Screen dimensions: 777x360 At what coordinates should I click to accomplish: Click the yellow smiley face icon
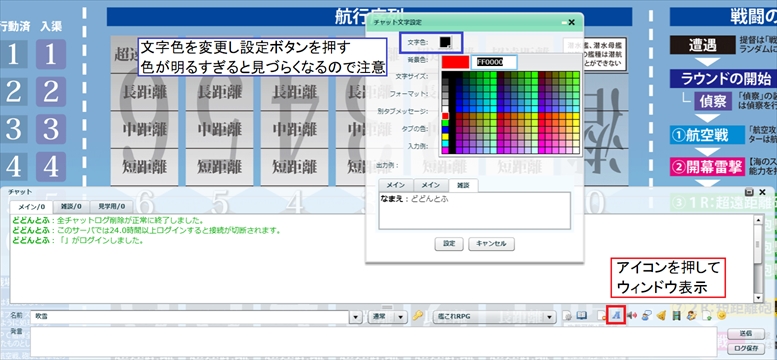pos(722,315)
